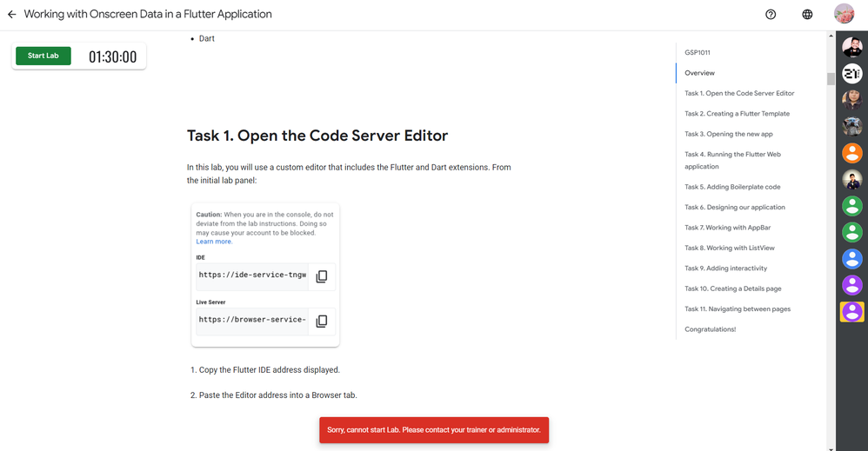The height and width of the screenshot is (451, 868).
Task: Click the red 'cannot start Lab' error message
Action: (434, 430)
